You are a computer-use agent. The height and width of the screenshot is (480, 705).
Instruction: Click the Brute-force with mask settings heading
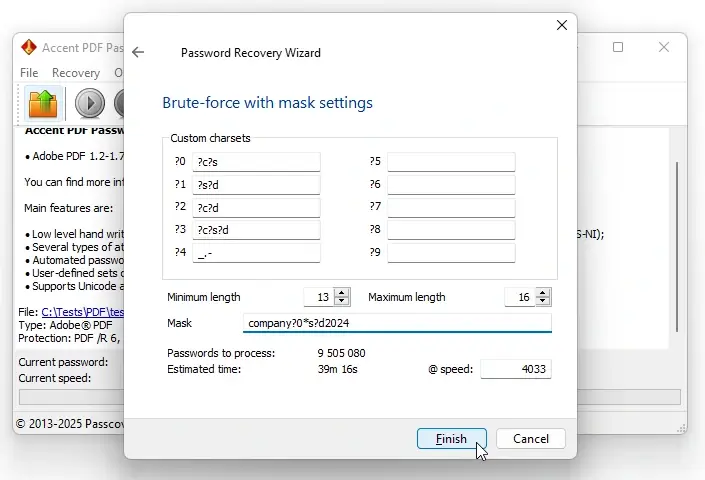tap(268, 103)
